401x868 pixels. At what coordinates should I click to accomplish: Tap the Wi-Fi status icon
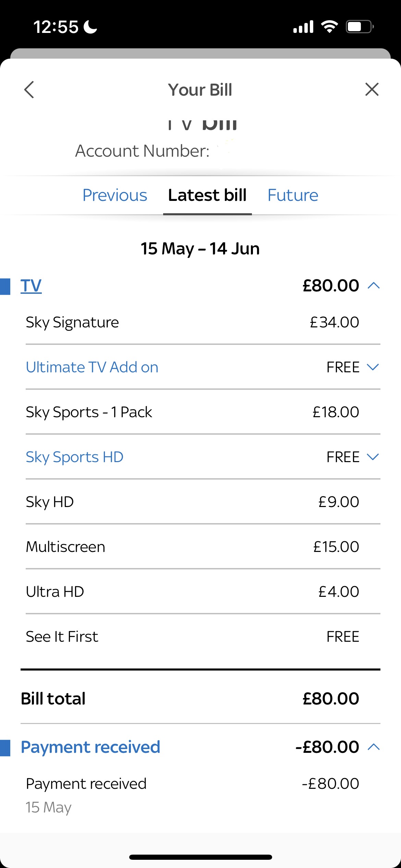pyautogui.click(x=329, y=26)
